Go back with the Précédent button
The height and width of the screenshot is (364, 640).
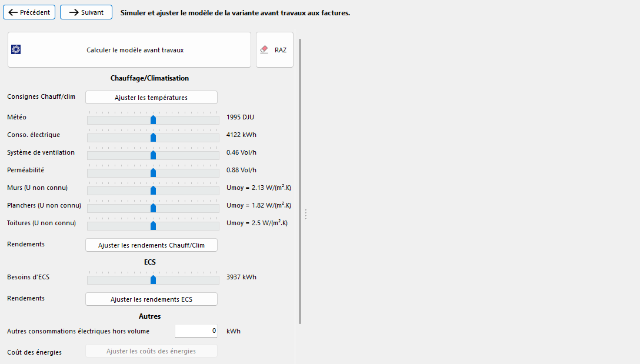point(29,12)
